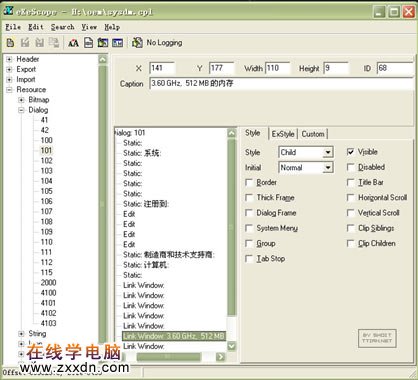The image size is (418, 380).
Task: Select the 'Dialog: 101' root row
Action: pos(130,133)
